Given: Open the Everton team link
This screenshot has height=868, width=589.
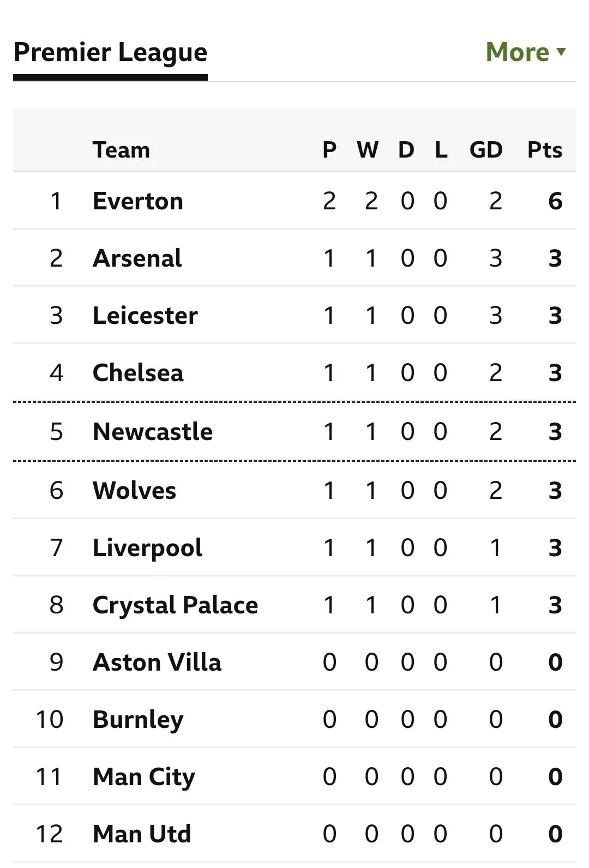Looking at the screenshot, I should pos(137,201).
